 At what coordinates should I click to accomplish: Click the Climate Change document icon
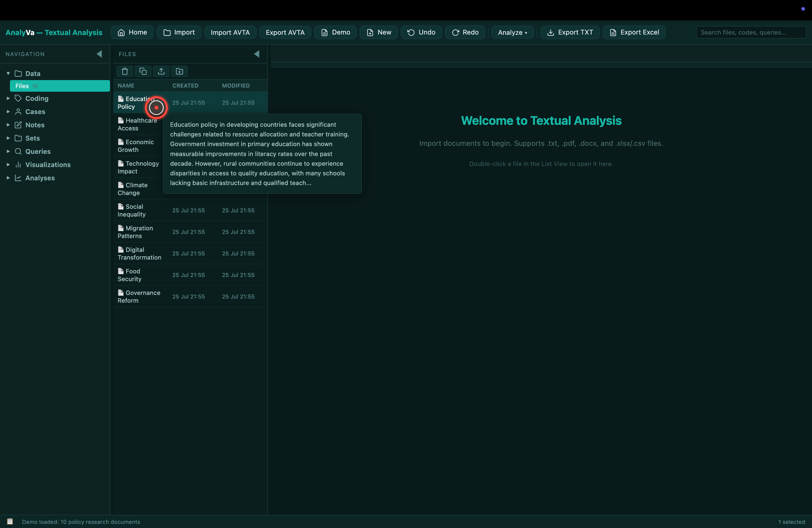coord(121,184)
